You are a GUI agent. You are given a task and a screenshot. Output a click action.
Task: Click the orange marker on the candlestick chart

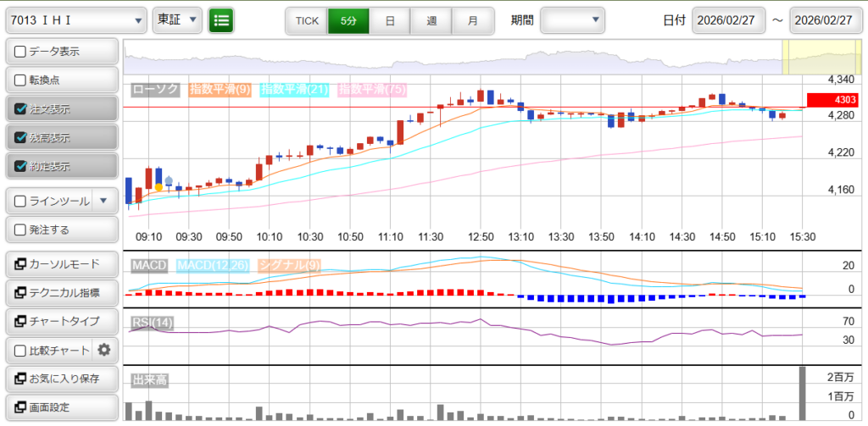(x=159, y=187)
